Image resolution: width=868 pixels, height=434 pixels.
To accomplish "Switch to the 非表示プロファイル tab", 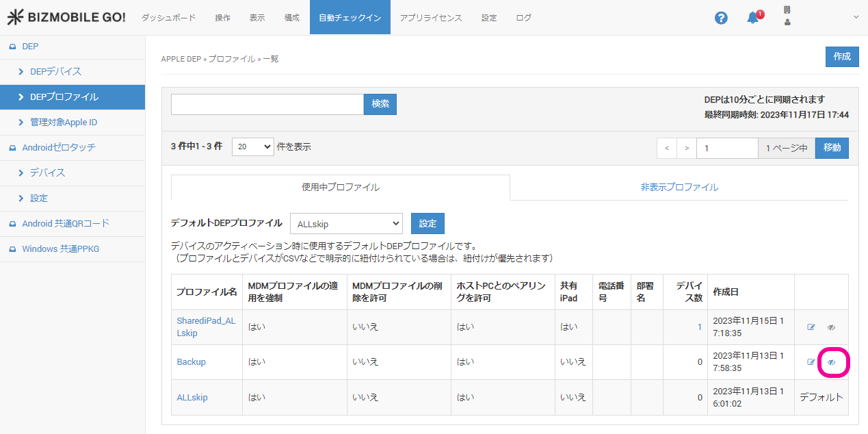I will click(x=679, y=187).
